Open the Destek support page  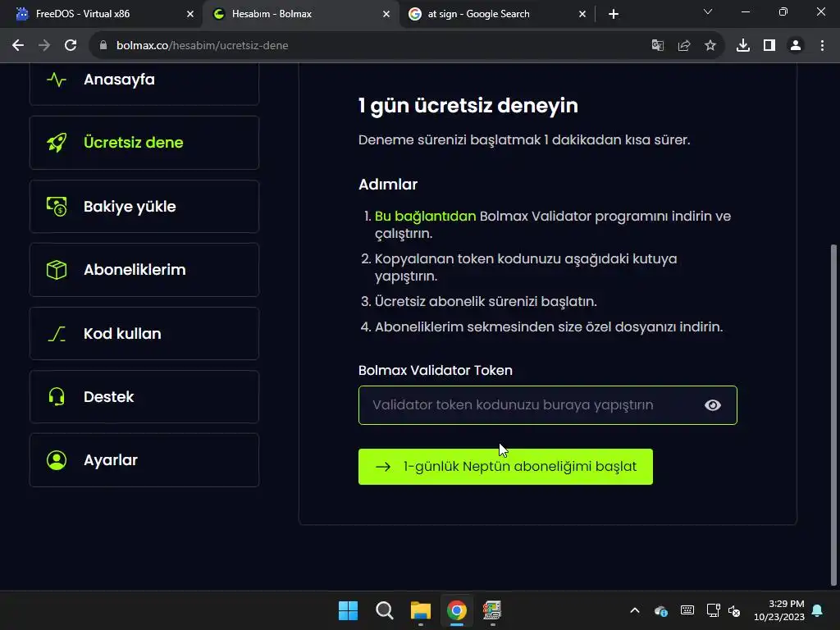144,396
